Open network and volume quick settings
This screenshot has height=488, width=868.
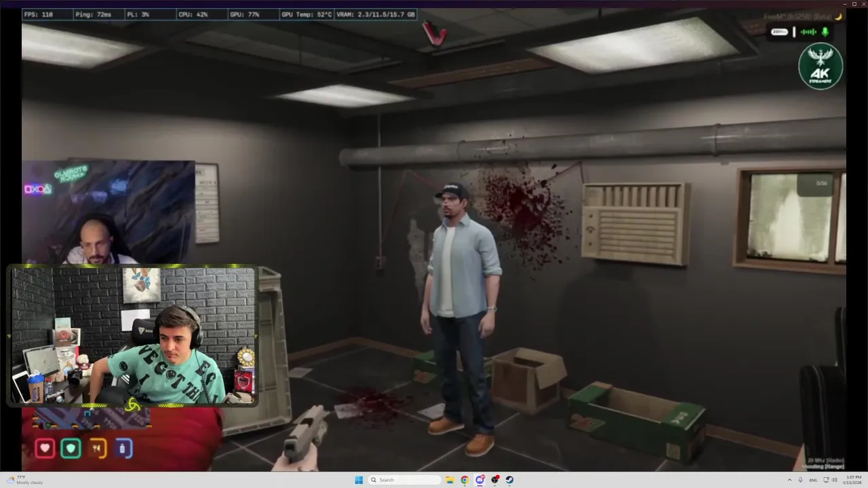[x=830, y=480]
